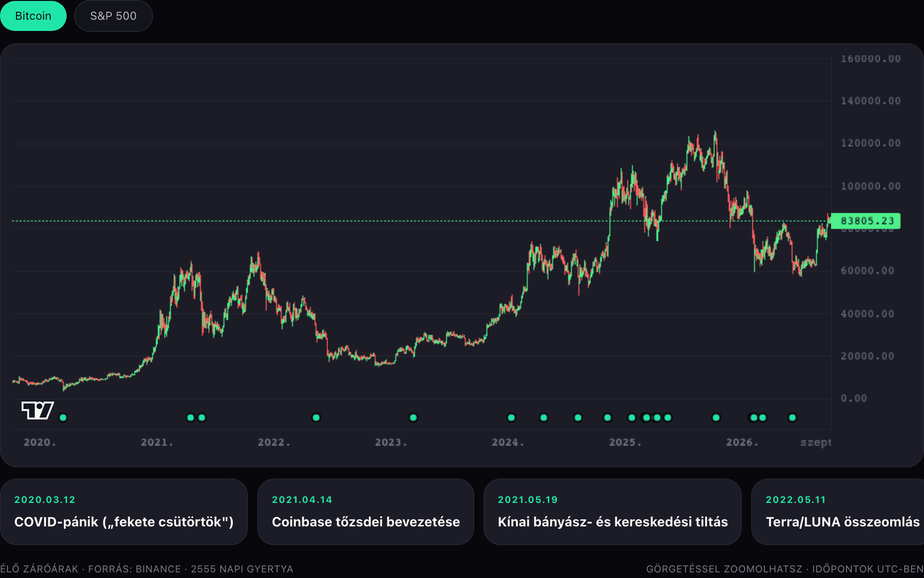This screenshot has height=578, width=924.
Task: Open the Kínai bányász- és kereskedési tiltás card
Action: pos(613,512)
